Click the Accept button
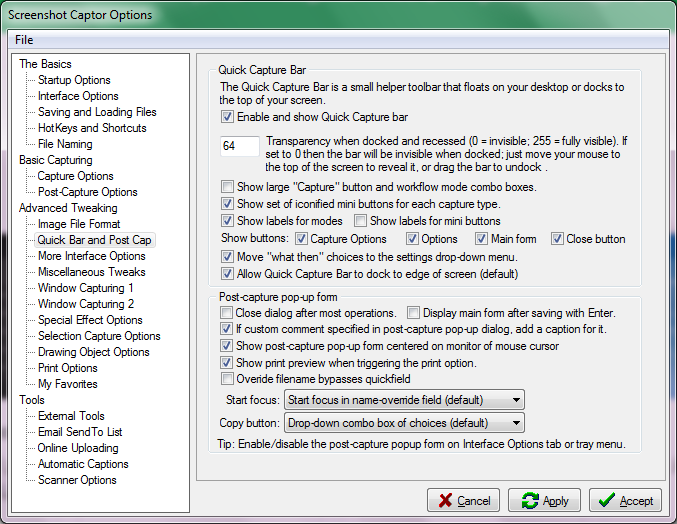Image resolution: width=677 pixels, height=524 pixels. pos(625,501)
